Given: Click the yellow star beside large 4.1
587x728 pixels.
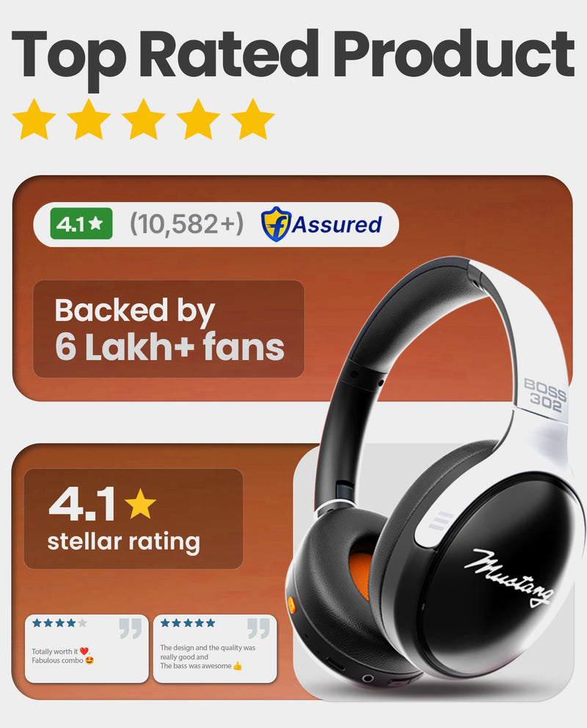Looking at the screenshot, I should (140, 503).
